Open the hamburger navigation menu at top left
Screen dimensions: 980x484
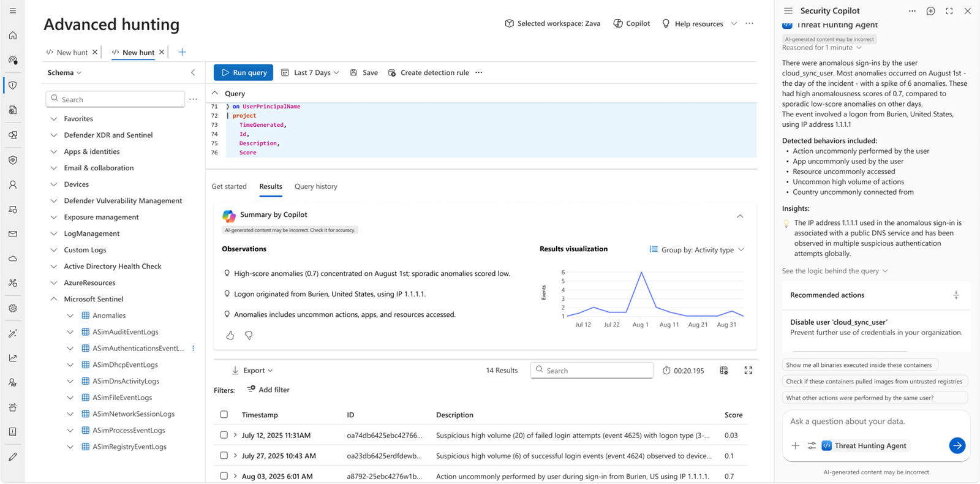[13, 11]
